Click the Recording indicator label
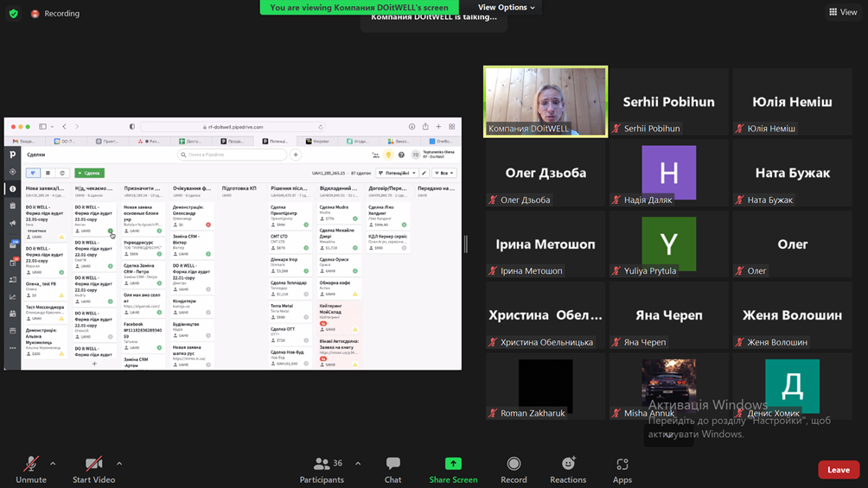The width and height of the screenshot is (868, 488). pos(61,14)
